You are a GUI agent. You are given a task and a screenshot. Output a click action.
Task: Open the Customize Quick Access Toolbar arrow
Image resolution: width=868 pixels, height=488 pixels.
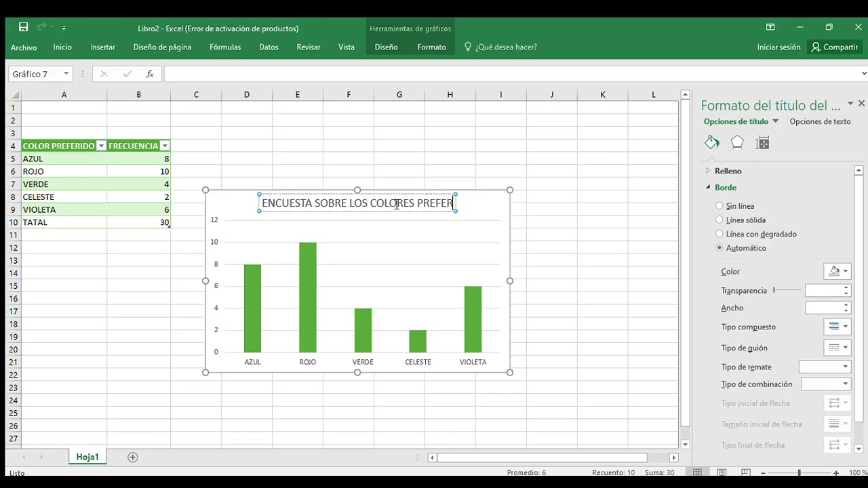pos(64,28)
